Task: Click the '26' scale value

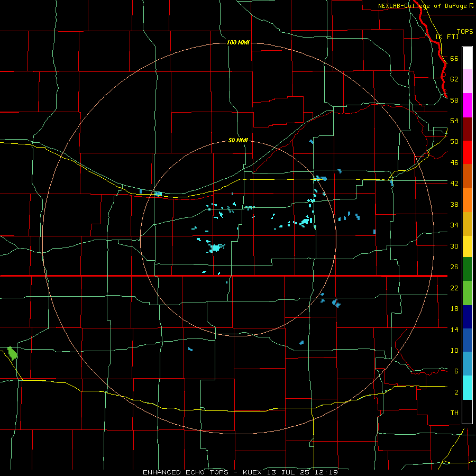Action: coord(454,267)
